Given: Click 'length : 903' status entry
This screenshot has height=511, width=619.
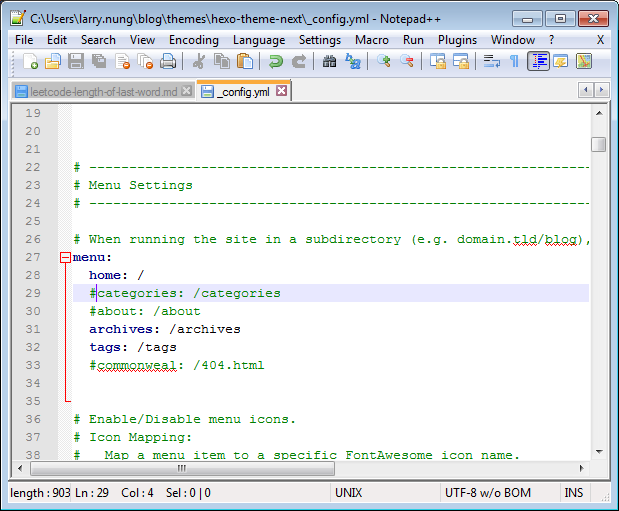Looking at the screenshot, I should click(x=40, y=493).
